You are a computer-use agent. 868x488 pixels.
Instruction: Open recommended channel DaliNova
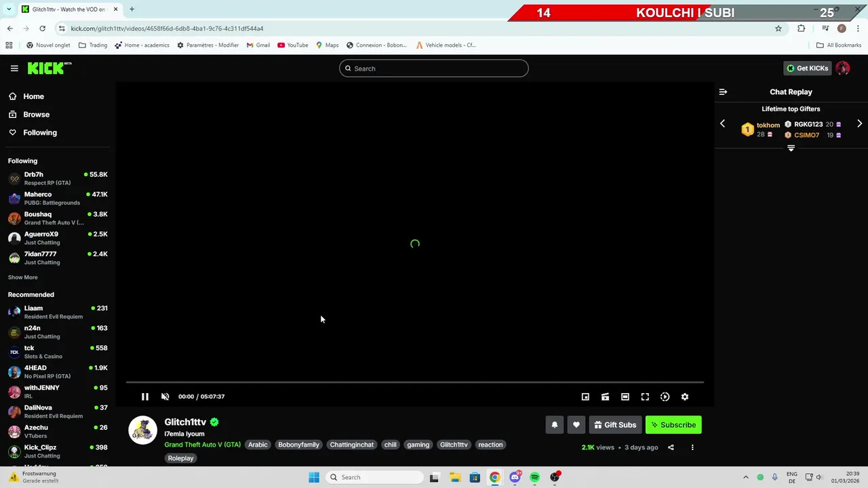click(58, 411)
